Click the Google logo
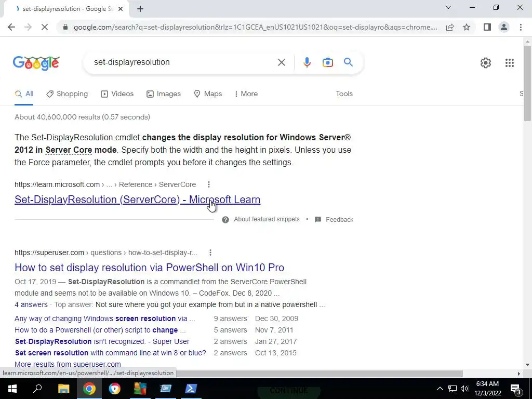 point(36,63)
